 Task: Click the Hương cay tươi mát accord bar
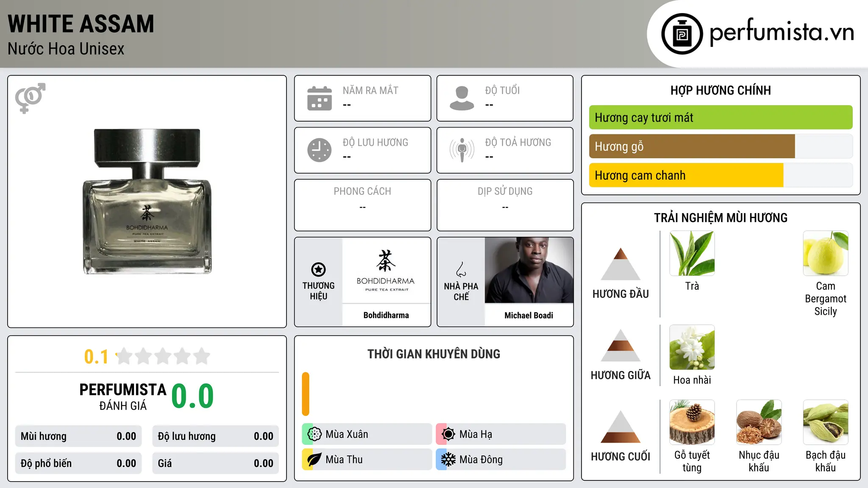coord(721,117)
